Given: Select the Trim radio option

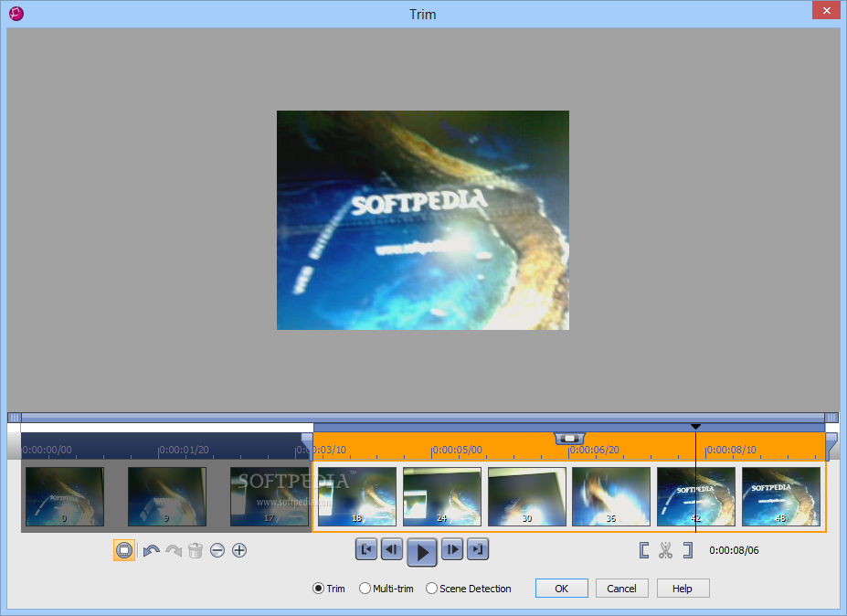Looking at the screenshot, I should tap(329, 589).
